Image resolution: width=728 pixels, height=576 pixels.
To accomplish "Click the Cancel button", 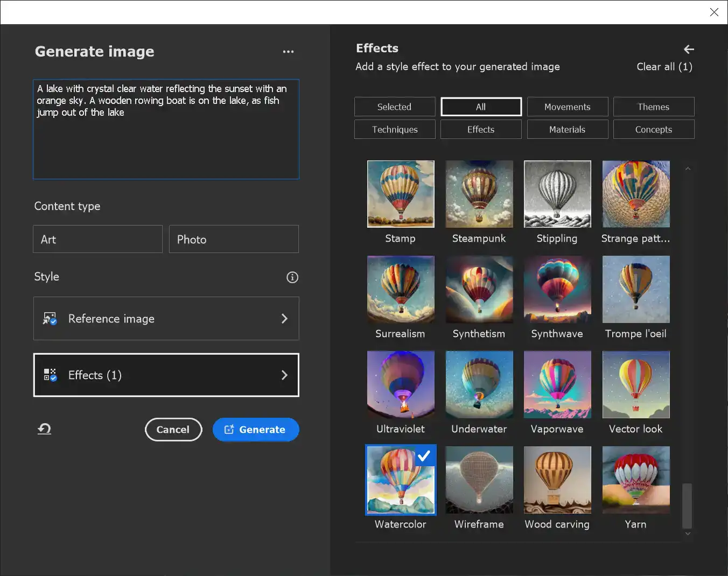I will point(173,430).
